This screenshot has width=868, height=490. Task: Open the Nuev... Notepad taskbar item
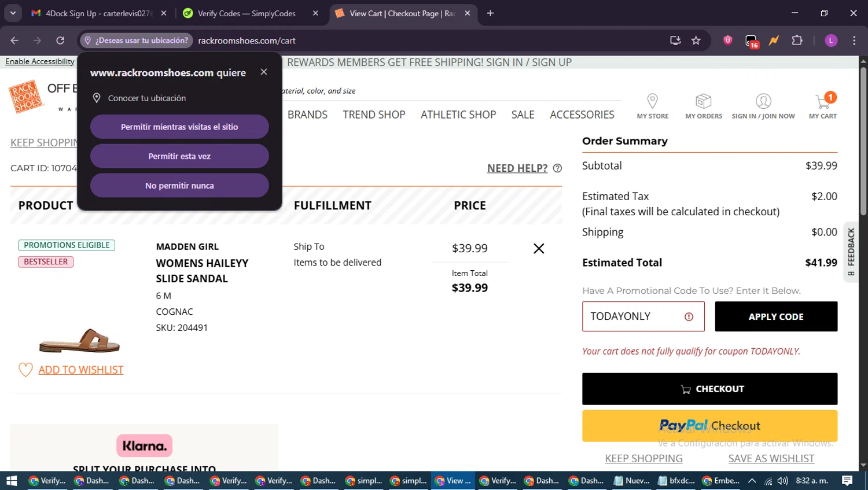(632, 481)
